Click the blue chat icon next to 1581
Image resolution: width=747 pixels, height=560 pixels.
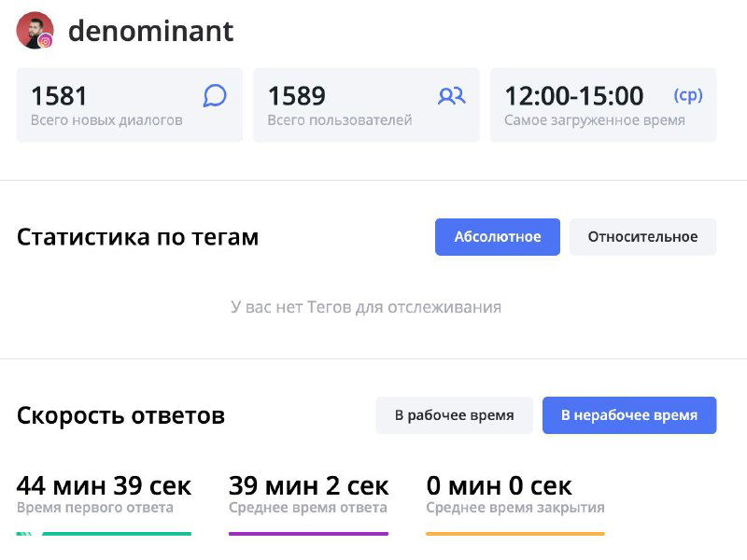[214, 95]
